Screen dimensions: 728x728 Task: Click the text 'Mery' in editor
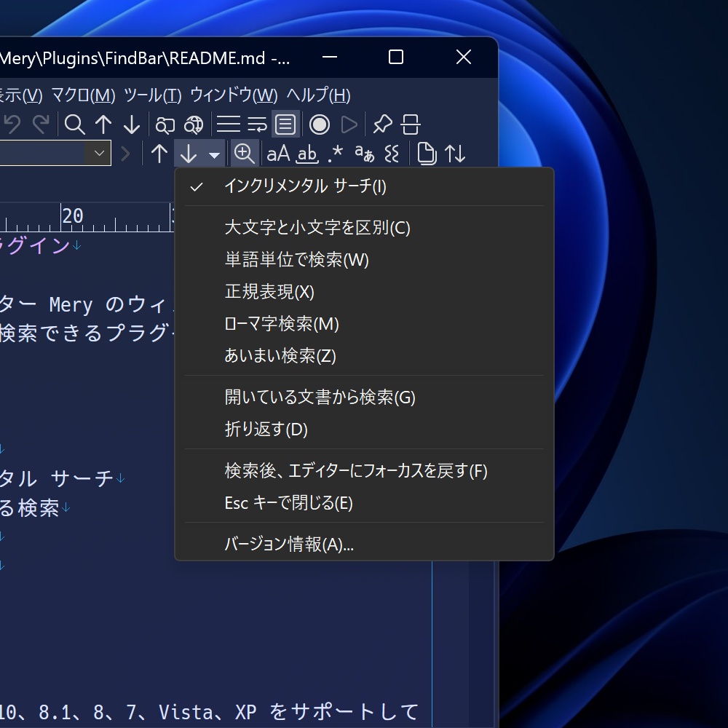71,305
